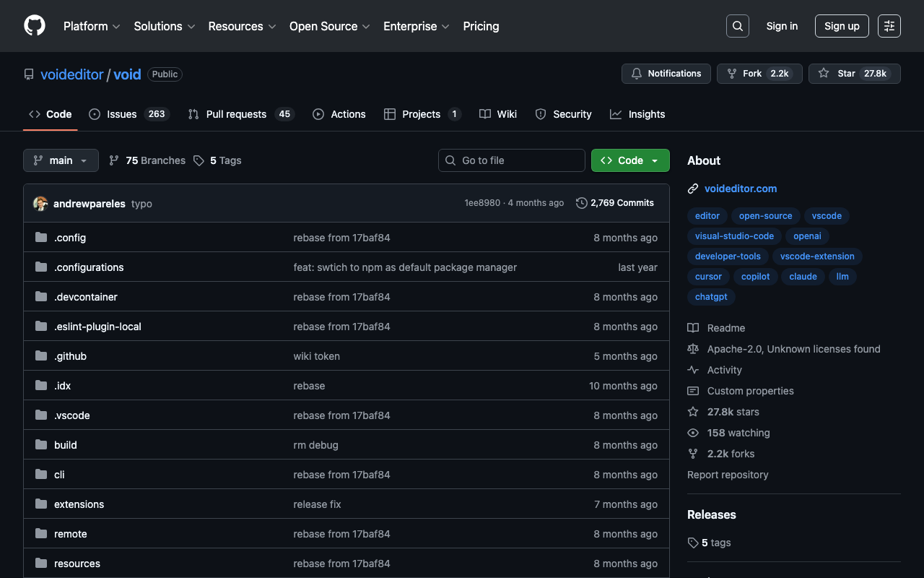Open the search magnifier icon
Viewport: 924px width, 578px height.
tap(737, 26)
